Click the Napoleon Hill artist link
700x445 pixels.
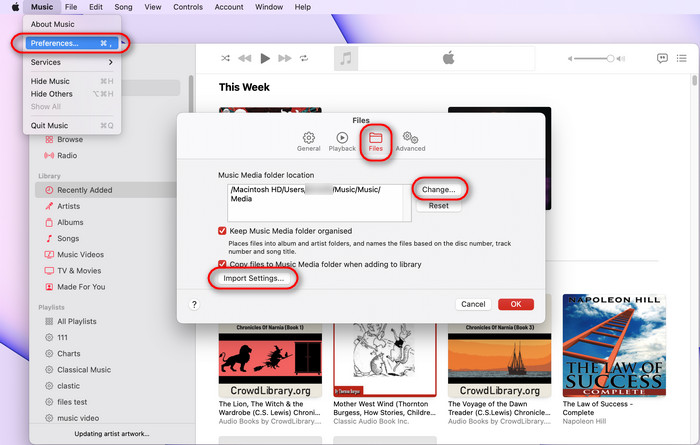(584, 421)
